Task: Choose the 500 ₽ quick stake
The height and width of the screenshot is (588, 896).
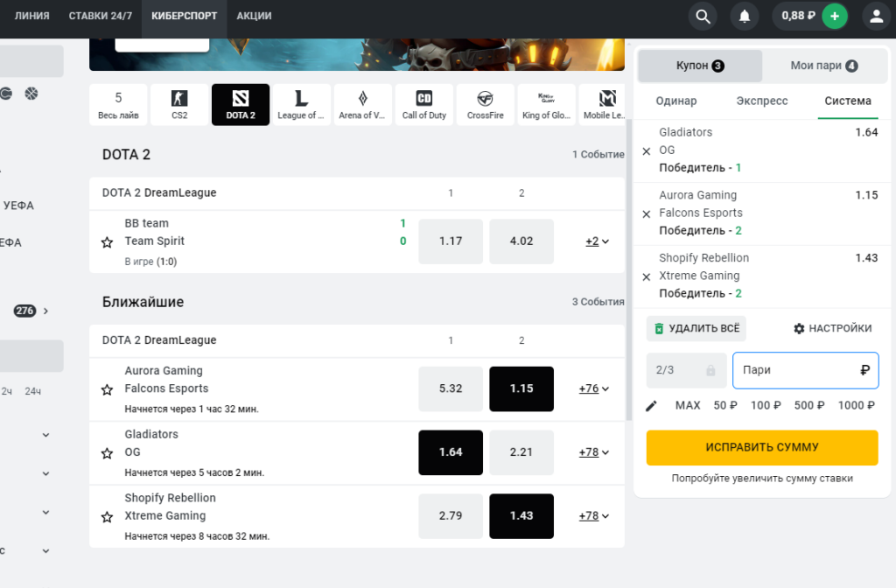Action: [x=809, y=406]
